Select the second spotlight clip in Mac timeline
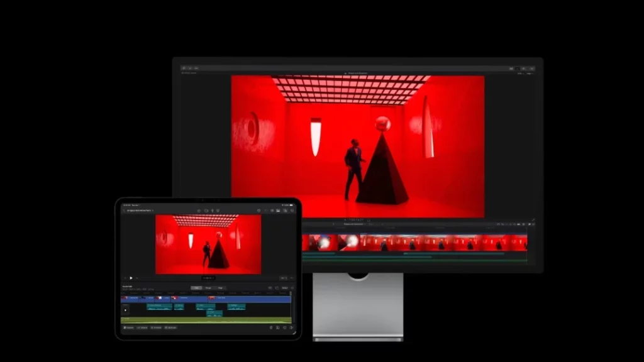This screenshot has width=644, height=362. 348,243
